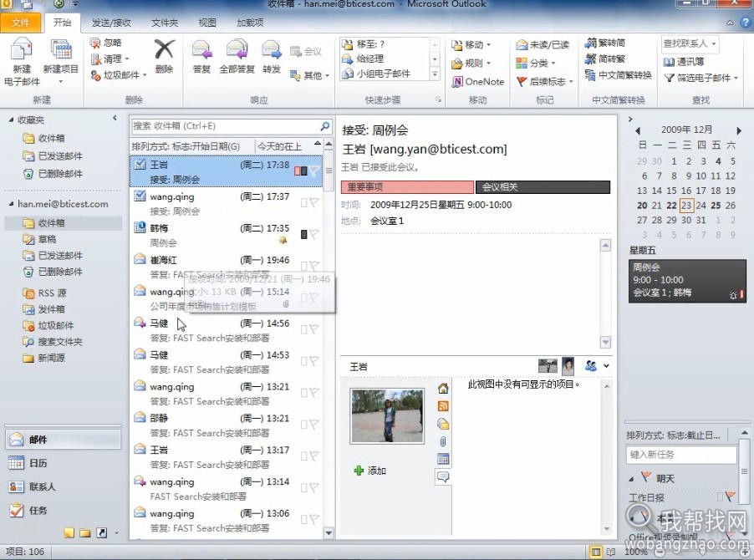Convert Simplified to Traditional (简转繁)
Screen dimensions: 754x560
[605, 59]
